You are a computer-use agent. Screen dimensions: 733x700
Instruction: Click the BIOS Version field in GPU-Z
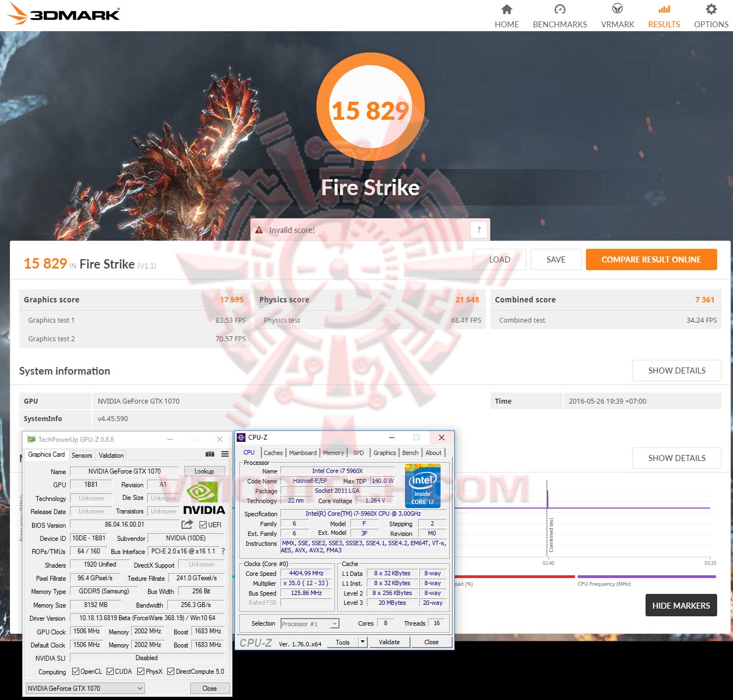pos(125,524)
